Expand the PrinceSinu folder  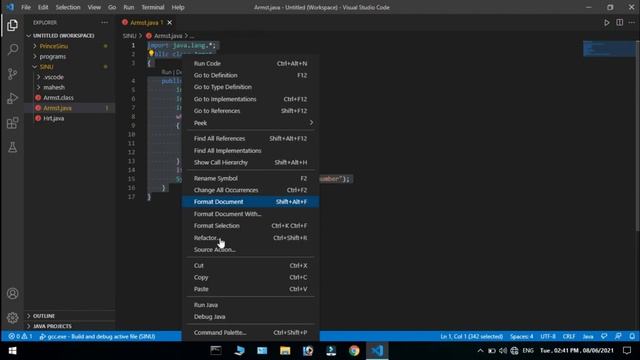[35, 46]
